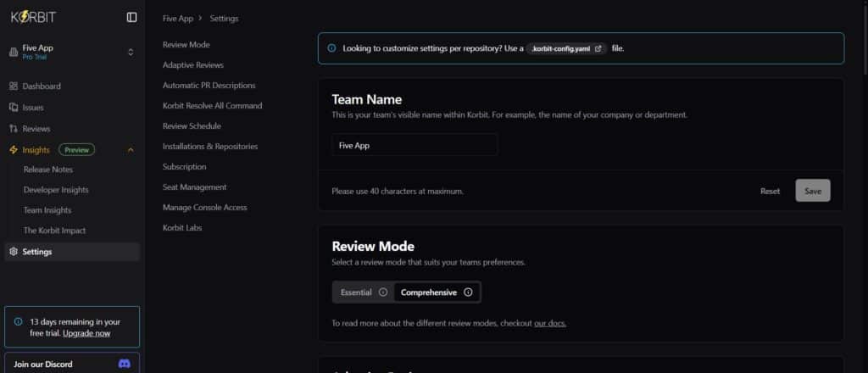Click the external link icon beside korbit-config.yaml
The image size is (868, 373).
[x=598, y=48]
